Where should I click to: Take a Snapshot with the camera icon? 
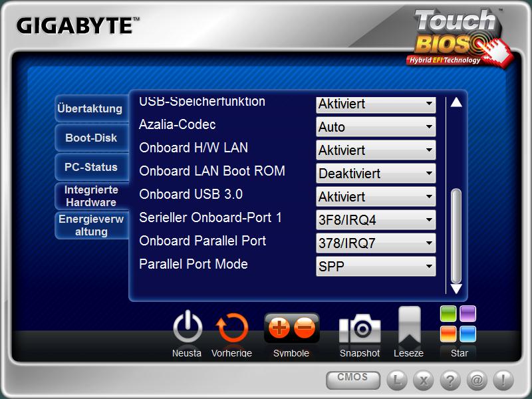coord(360,328)
